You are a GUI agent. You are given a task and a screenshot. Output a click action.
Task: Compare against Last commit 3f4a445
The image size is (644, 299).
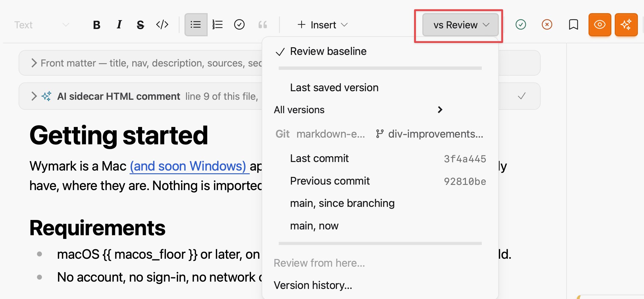point(380,159)
